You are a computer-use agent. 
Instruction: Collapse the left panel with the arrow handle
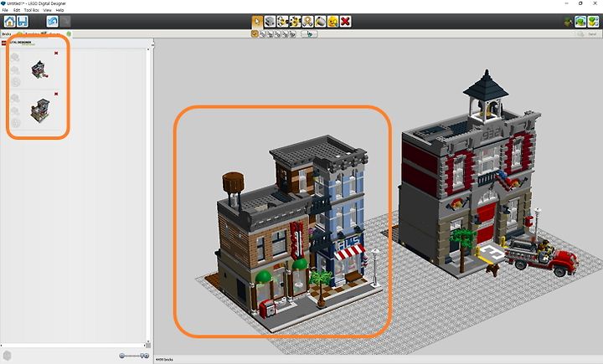[x=152, y=45]
